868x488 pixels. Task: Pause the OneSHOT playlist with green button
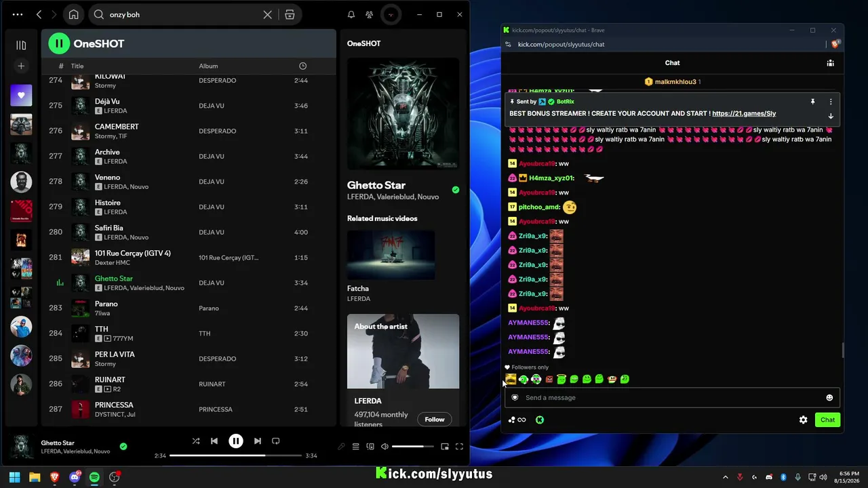[59, 43]
